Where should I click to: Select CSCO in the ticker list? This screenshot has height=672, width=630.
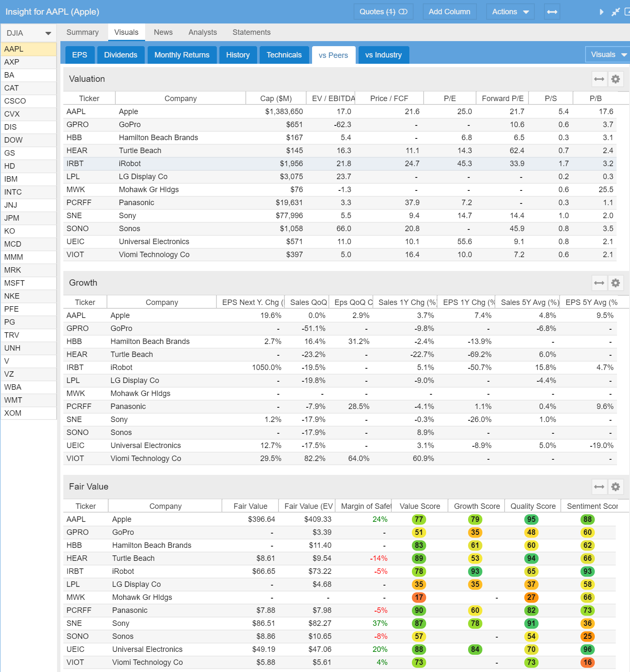(29, 101)
